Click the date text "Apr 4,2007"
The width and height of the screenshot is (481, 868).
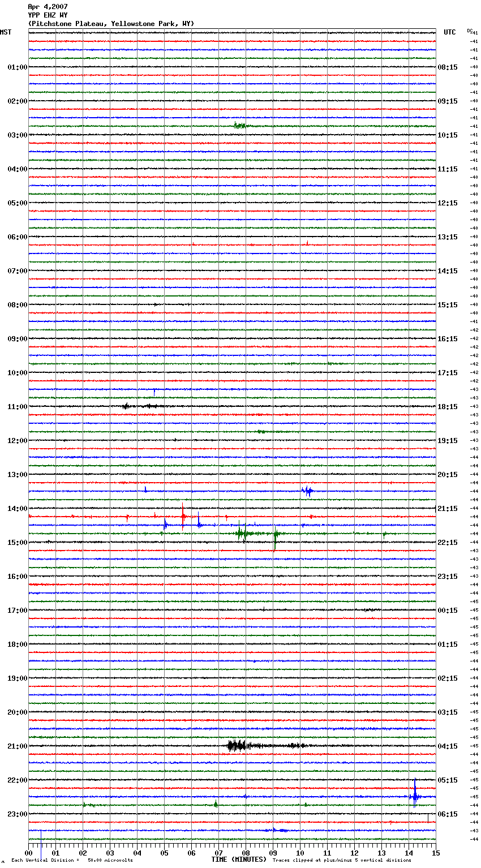point(48,7)
